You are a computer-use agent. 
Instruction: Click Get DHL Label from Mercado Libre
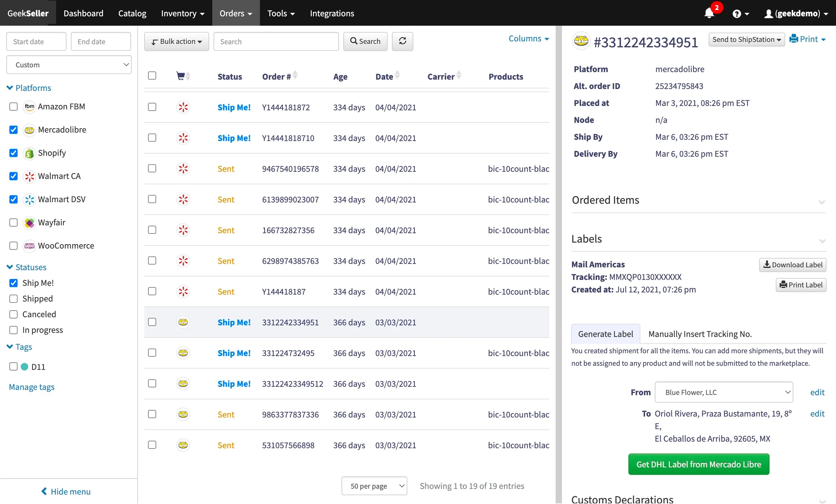[698, 464]
